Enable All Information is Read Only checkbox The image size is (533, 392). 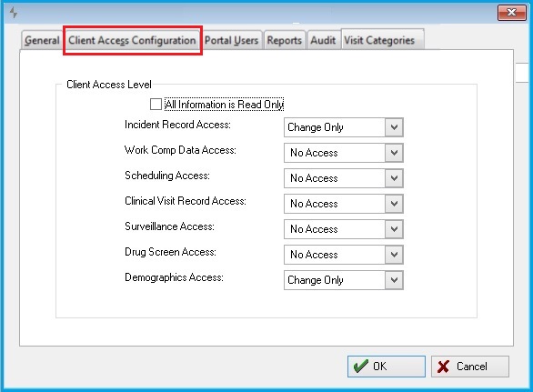[156, 104]
